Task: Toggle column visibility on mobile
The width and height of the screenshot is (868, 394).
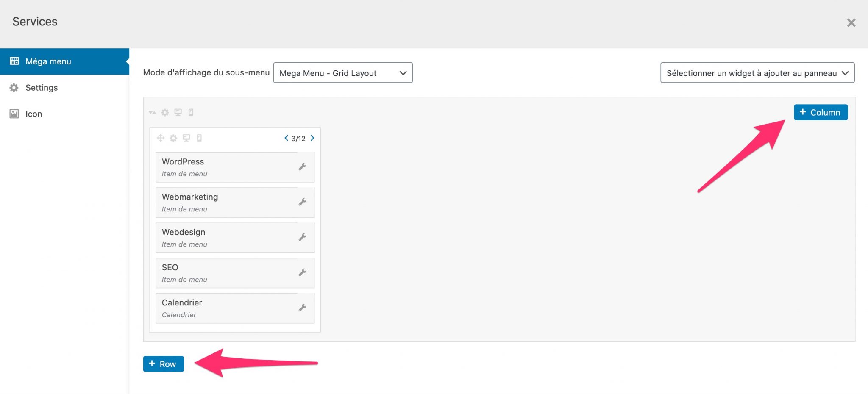Action: point(199,138)
